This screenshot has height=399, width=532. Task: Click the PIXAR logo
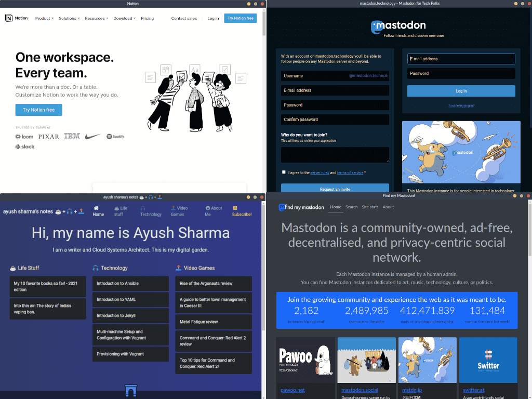point(48,137)
